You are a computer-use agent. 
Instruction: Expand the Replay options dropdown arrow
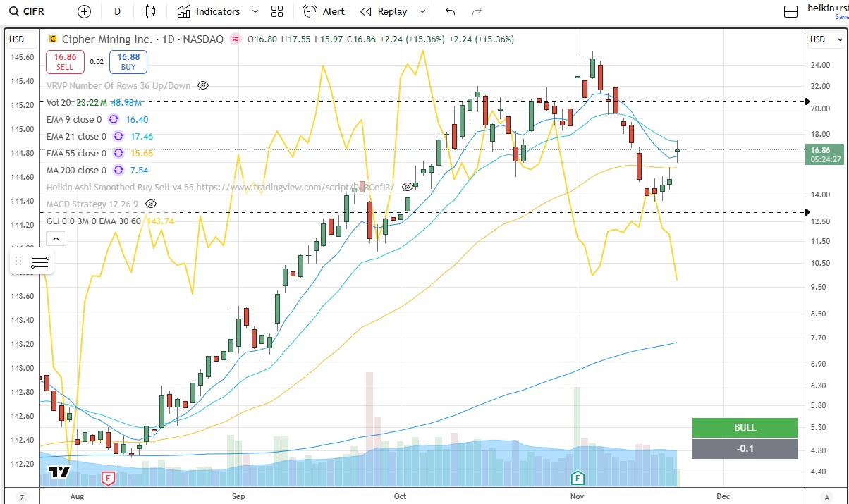click(422, 11)
